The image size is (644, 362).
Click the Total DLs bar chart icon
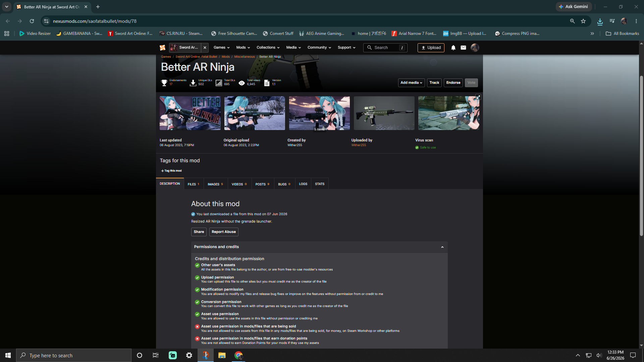(x=219, y=83)
